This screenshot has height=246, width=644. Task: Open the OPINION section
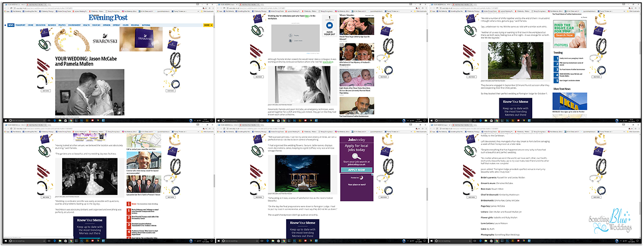tap(107, 25)
